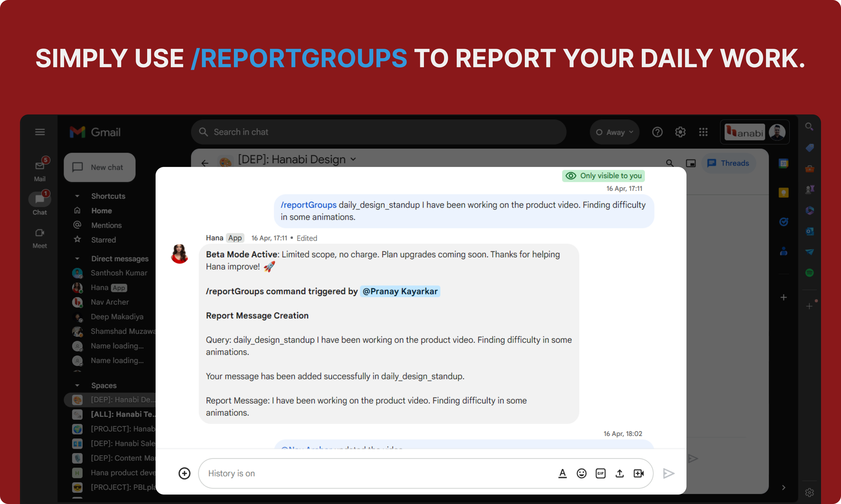Open the Threads button

728,163
